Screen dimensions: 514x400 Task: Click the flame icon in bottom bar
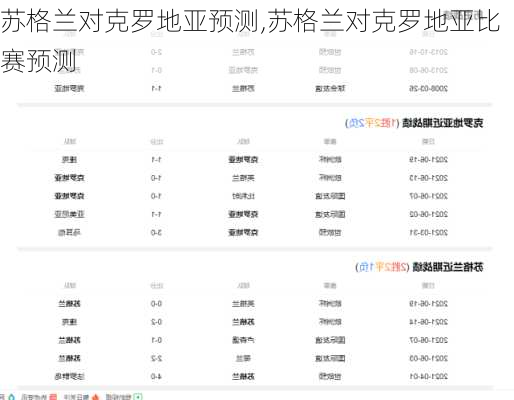pyautogui.click(x=96, y=397)
